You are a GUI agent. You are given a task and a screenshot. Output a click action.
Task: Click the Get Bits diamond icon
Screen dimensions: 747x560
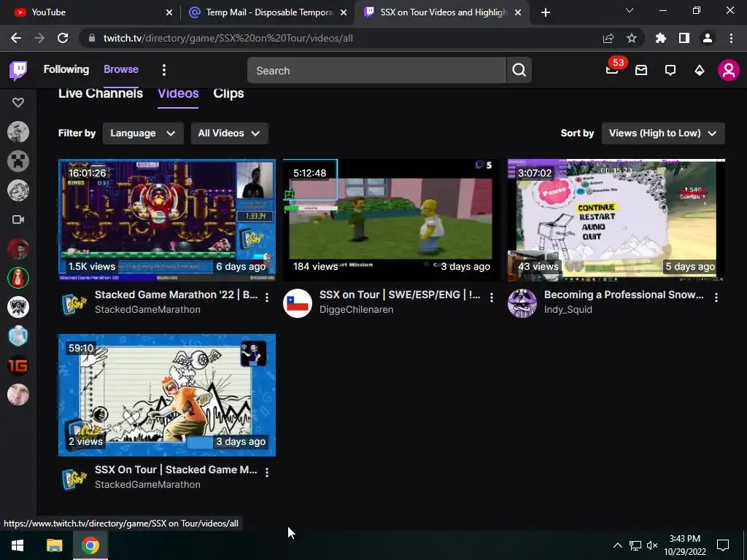700,71
